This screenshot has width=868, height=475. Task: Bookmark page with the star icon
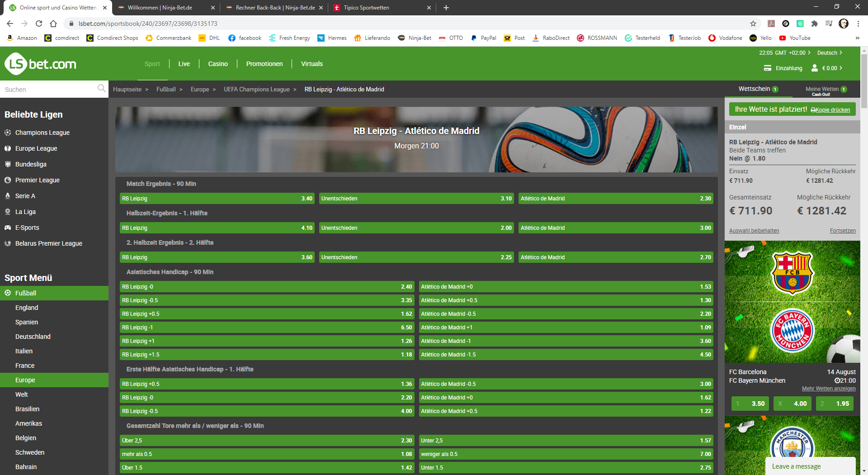tap(753, 24)
